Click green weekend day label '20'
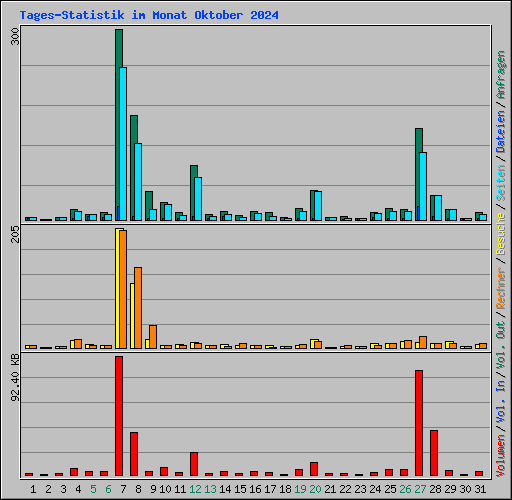This screenshot has height=500, width=512. [x=315, y=489]
